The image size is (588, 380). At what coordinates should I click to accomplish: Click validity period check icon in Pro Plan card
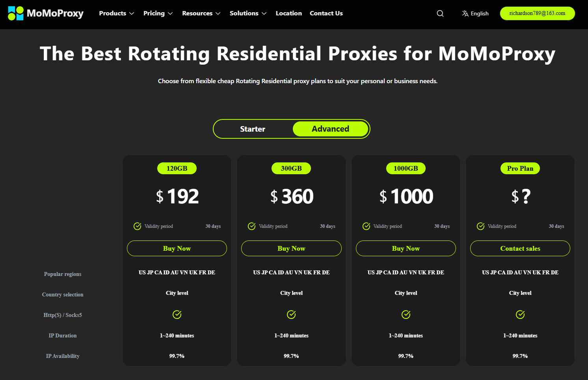point(481,226)
